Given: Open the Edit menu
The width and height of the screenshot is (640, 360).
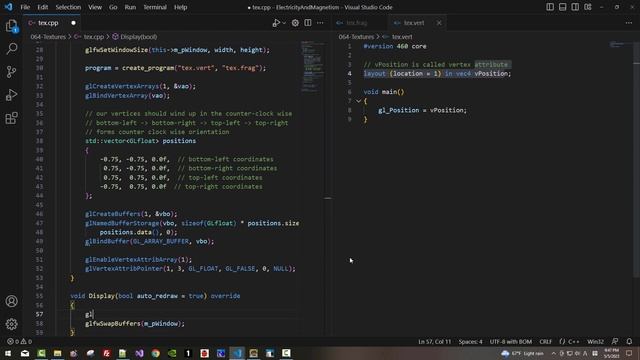Looking at the screenshot, I should click(x=42, y=7).
